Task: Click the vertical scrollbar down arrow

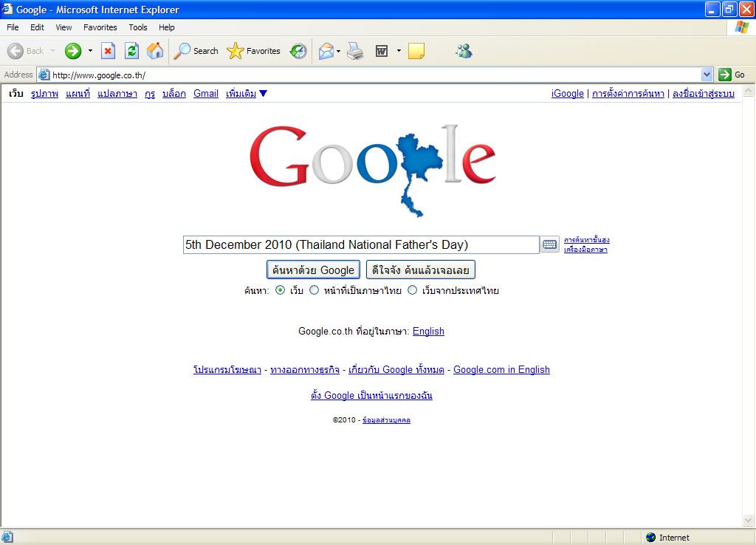Action: click(749, 521)
